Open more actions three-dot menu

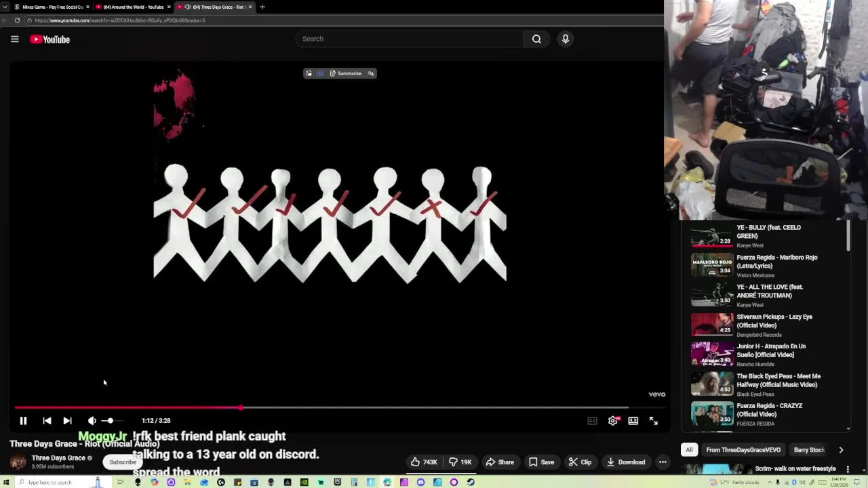[663, 462]
